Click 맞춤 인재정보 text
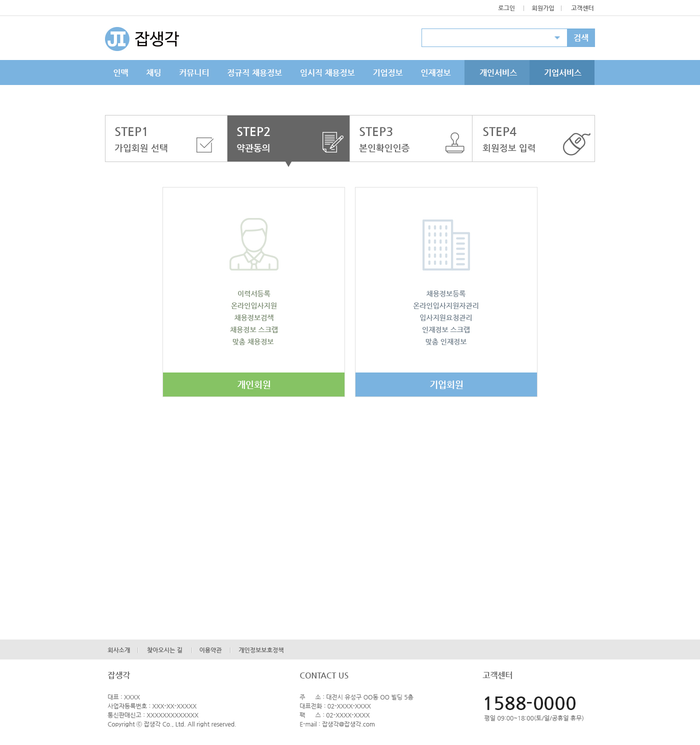Image resolution: width=700 pixels, height=745 pixels. 446,341
